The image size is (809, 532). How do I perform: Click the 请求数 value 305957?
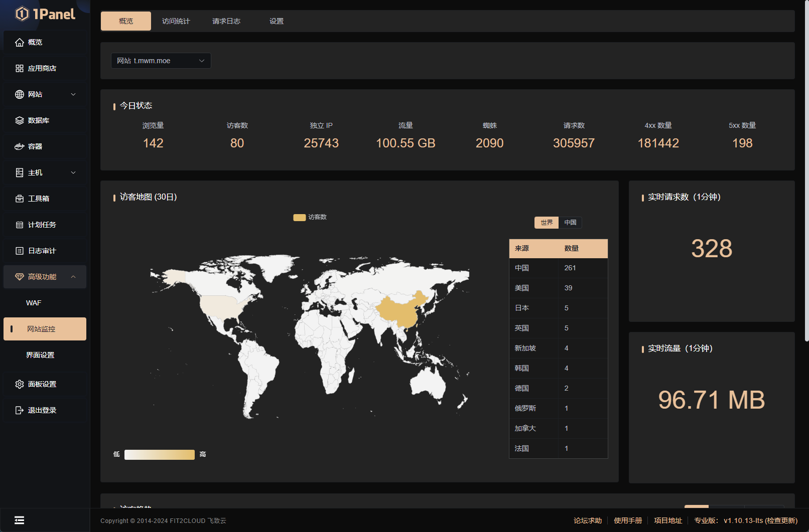[x=574, y=143]
